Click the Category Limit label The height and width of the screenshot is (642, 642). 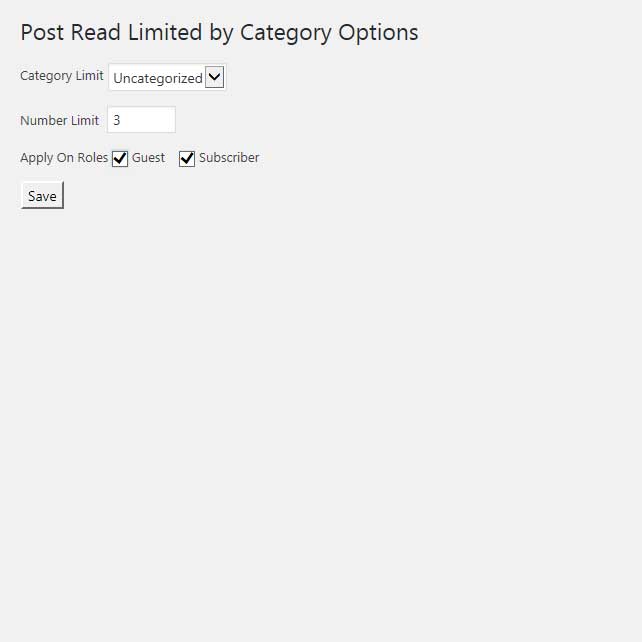click(61, 76)
